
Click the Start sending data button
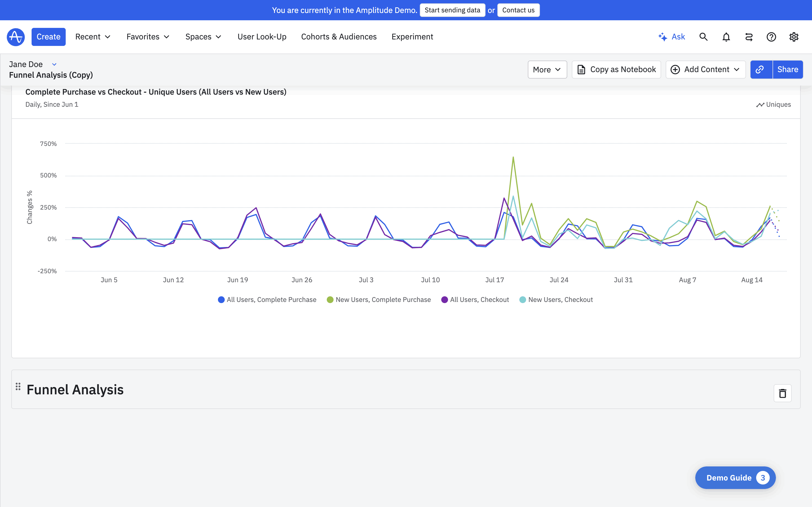(x=452, y=10)
